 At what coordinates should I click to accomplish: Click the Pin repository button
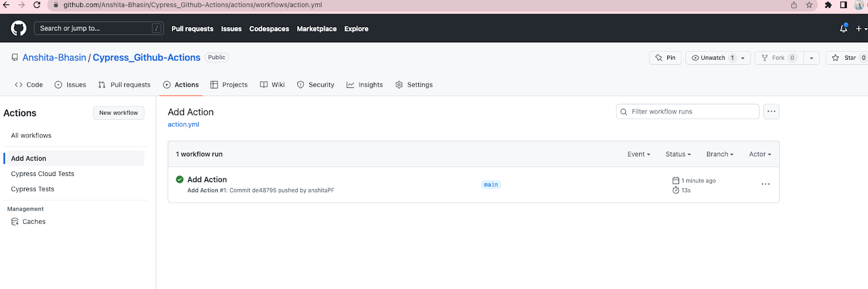665,58
